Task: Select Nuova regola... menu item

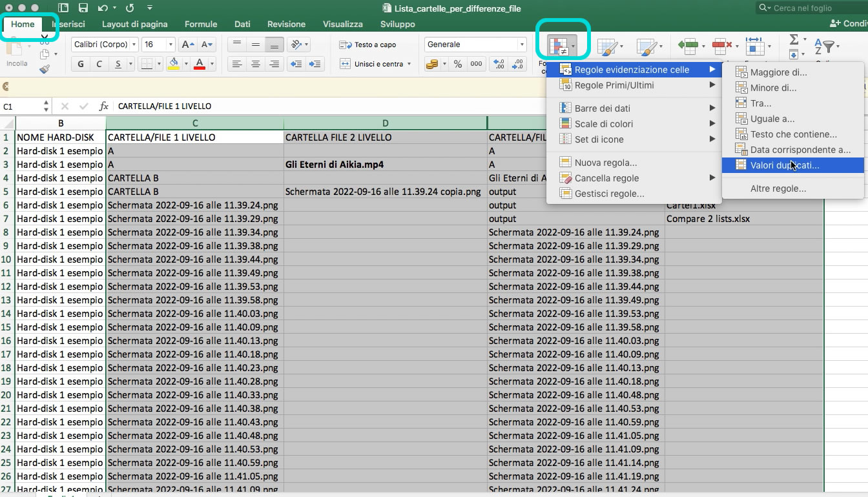Action: click(634, 163)
